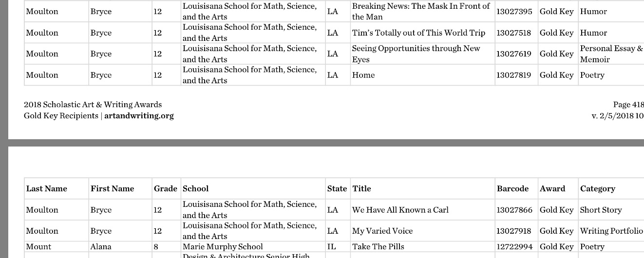Select the "Writing Portfolio" category cell
Viewport: 644px width, 258px height.
(x=611, y=231)
